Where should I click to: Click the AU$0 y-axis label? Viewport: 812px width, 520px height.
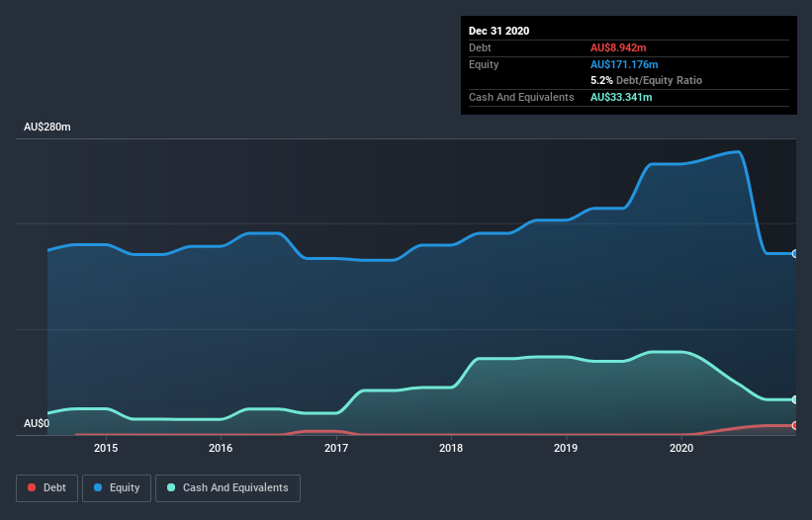click(x=37, y=423)
